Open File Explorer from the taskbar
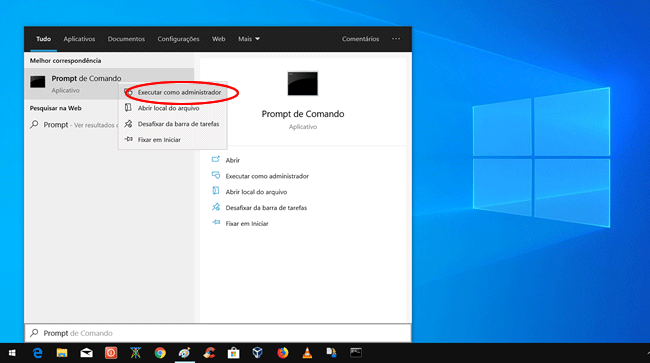Image resolution: width=650 pixels, height=363 pixels. [62, 353]
